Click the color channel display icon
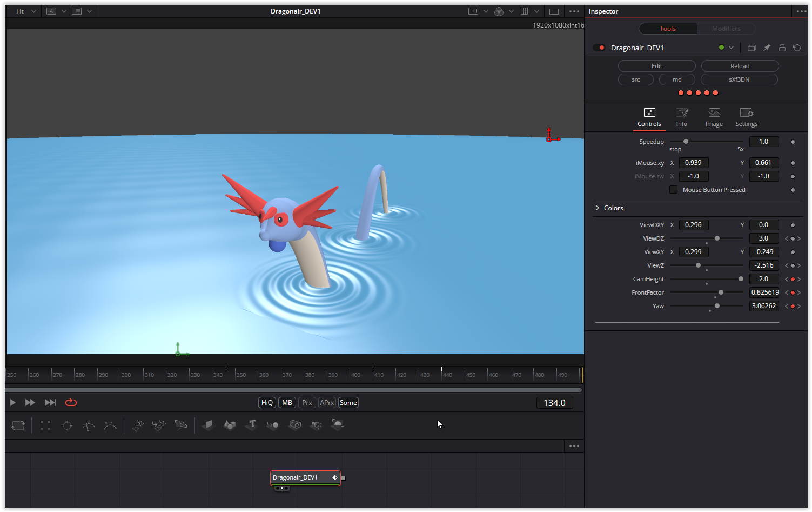Viewport: 812px width, 512px height. coord(499,11)
